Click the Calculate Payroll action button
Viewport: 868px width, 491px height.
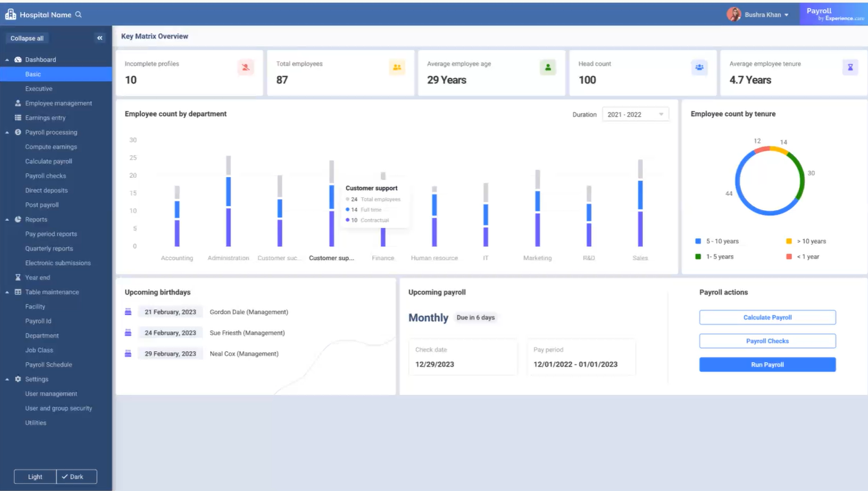(767, 317)
